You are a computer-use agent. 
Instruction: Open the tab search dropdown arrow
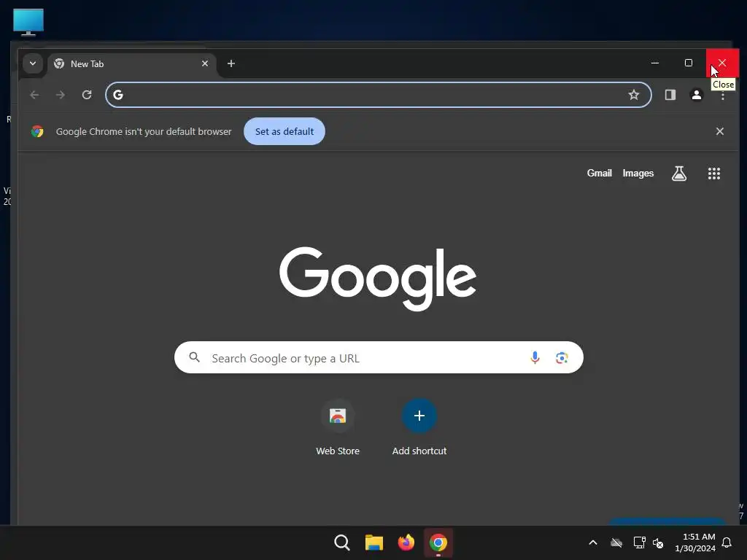[x=32, y=63]
